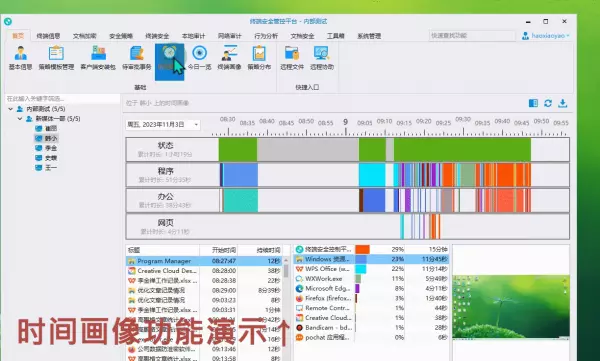Switch to the 系统管理 ribbon tab

369,36
